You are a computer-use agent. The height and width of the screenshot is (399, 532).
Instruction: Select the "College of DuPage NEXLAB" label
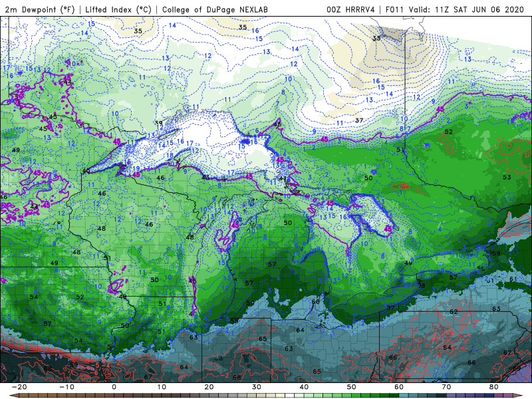pyautogui.click(x=215, y=9)
